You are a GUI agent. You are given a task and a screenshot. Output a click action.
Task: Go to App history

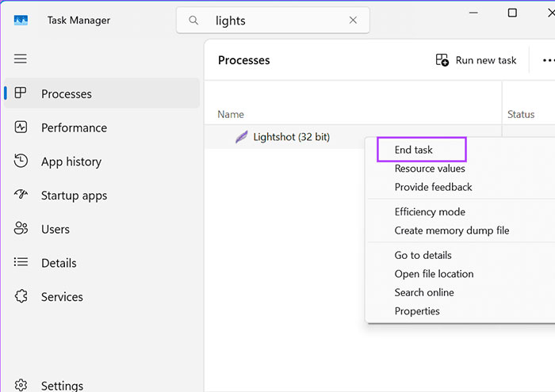pyautogui.click(x=71, y=162)
